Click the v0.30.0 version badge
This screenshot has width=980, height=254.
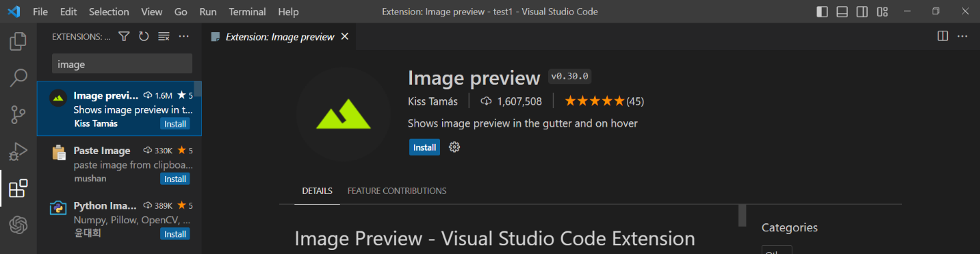pyautogui.click(x=569, y=76)
